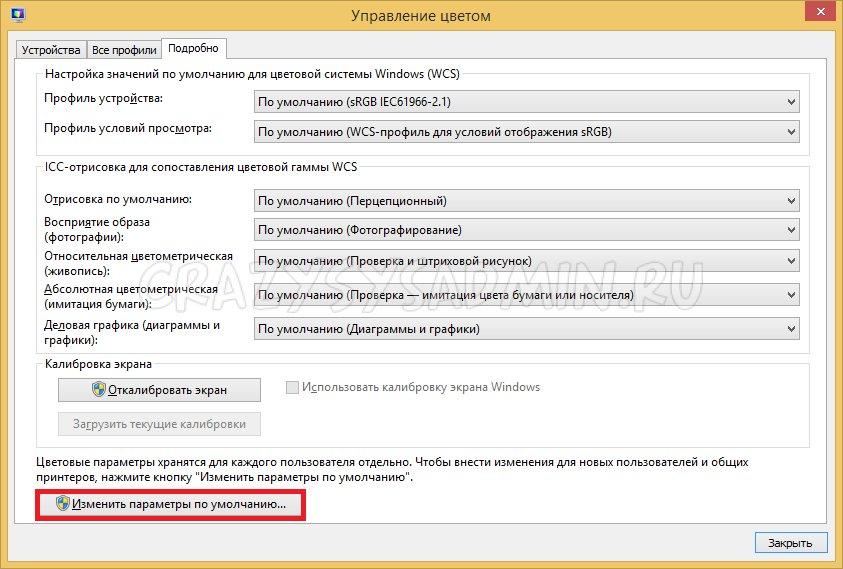The image size is (843, 569).
Task: Expand Восприятие образа (фотографии) dropdown
Action: point(526,230)
